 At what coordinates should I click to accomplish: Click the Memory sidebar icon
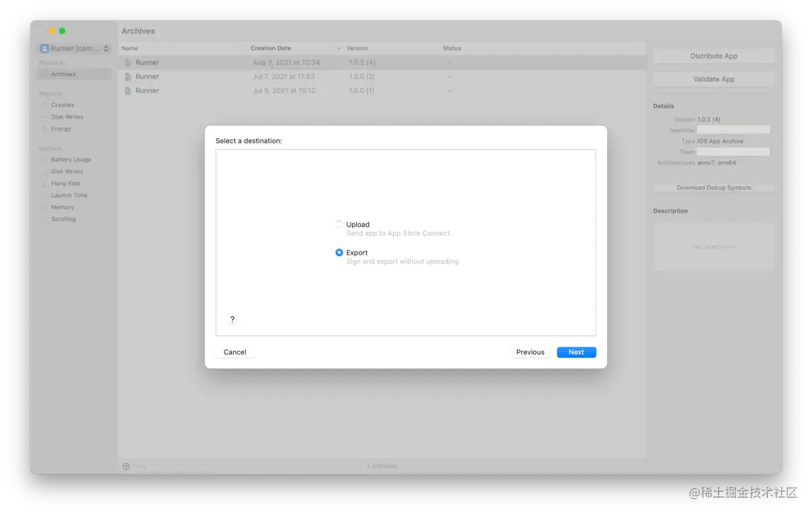pos(45,207)
